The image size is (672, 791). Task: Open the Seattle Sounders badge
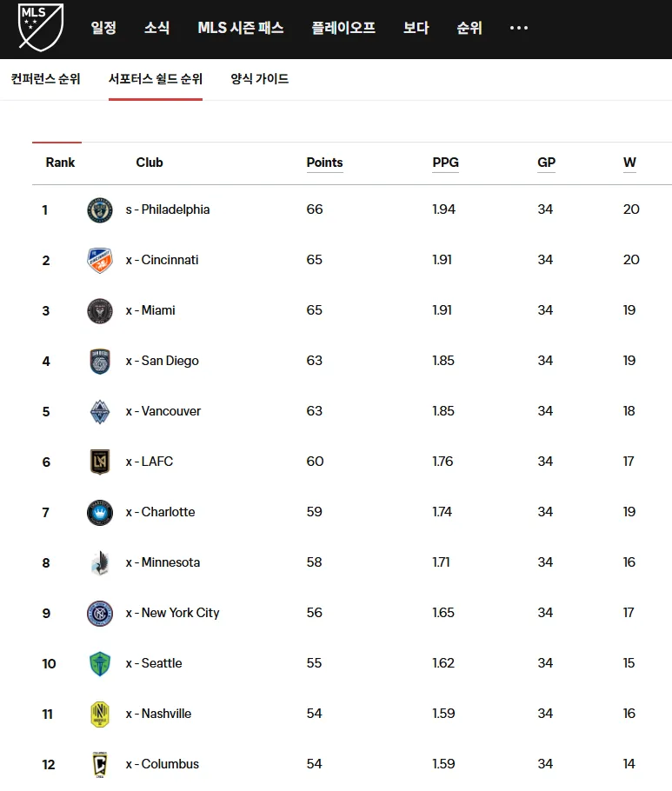click(100, 663)
